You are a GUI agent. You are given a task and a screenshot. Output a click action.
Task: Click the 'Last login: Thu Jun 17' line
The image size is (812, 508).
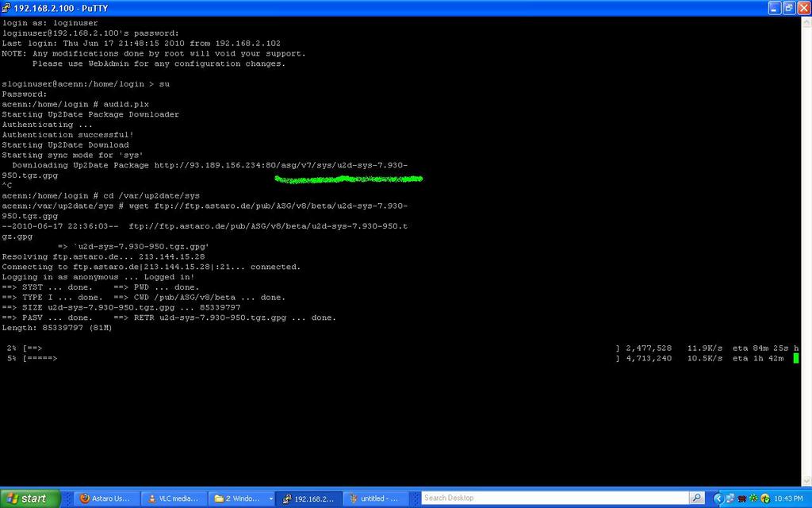pos(141,43)
